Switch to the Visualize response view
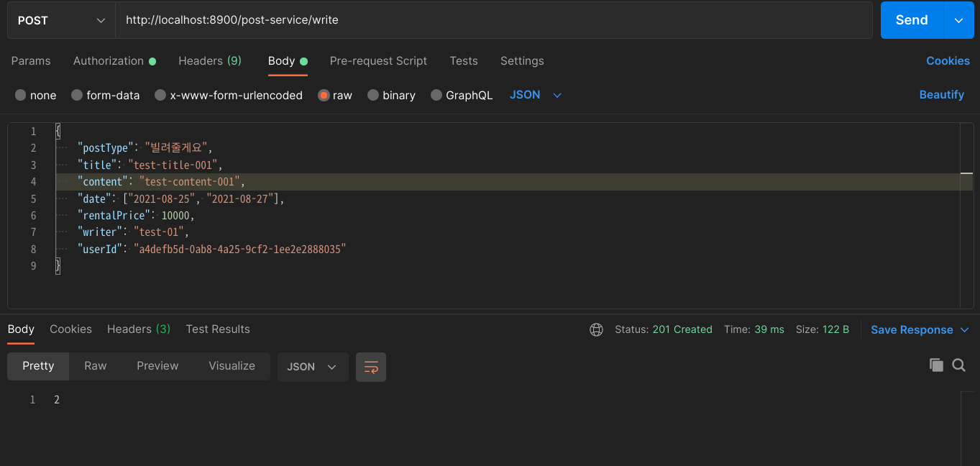 pyautogui.click(x=232, y=366)
